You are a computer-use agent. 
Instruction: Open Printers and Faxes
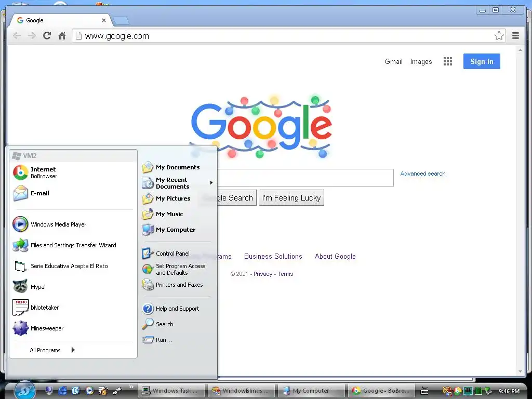(178, 285)
